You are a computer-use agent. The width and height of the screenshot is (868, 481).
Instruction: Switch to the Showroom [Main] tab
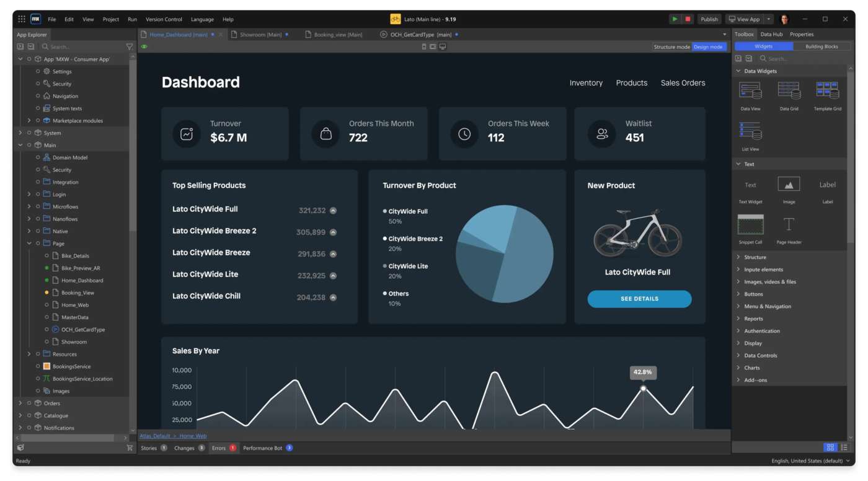[260, 35]
